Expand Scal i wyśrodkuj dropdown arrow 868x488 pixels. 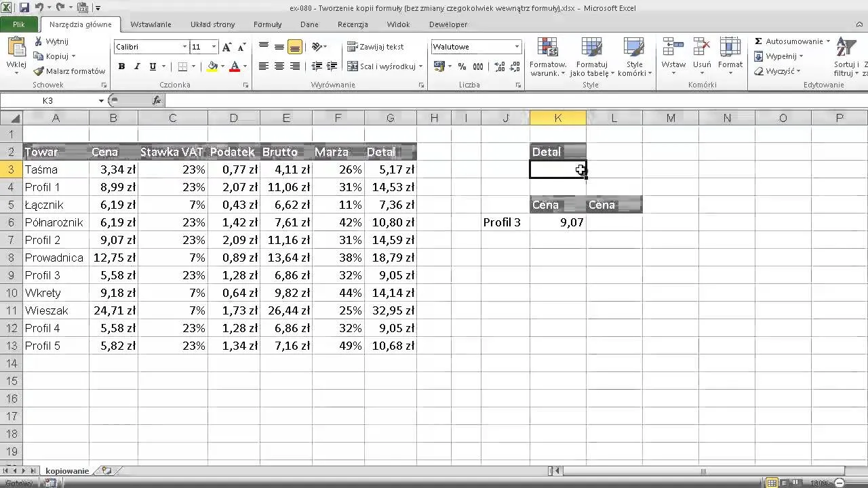pos(420,66)
